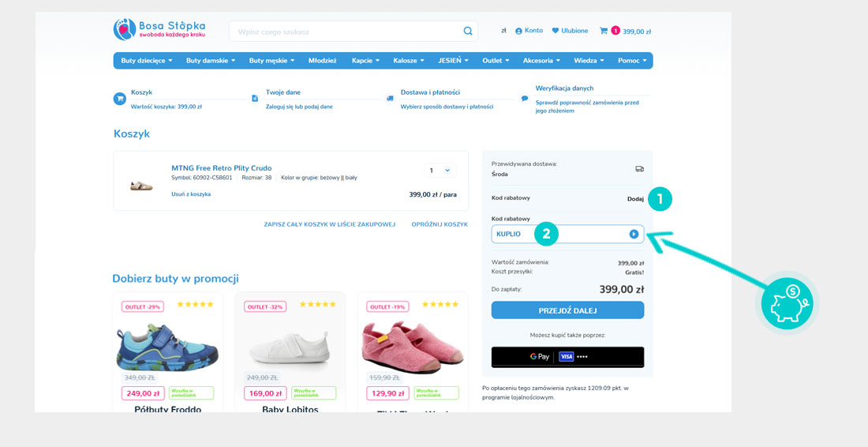Click the search magnifier icon
The height and width of the screenshot is (447, 868).
468,32
